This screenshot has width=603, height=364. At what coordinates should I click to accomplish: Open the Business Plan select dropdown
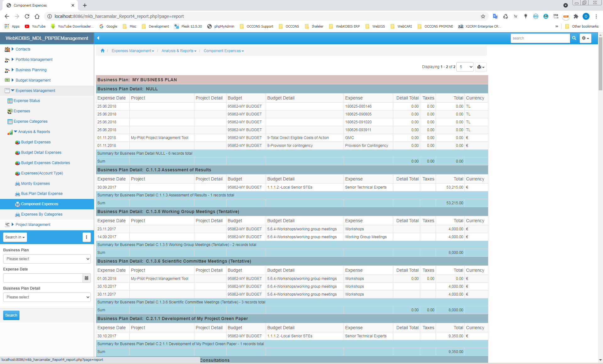tap(47, 259)
